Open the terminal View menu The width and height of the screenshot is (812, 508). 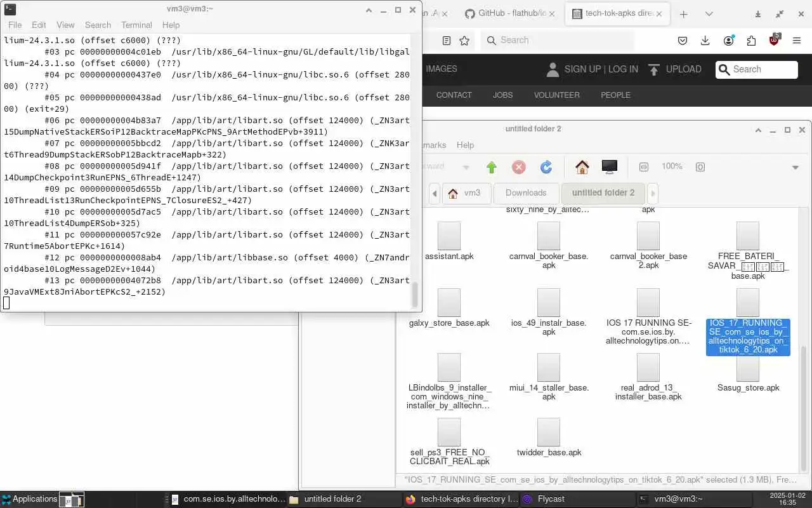(65, 25)
